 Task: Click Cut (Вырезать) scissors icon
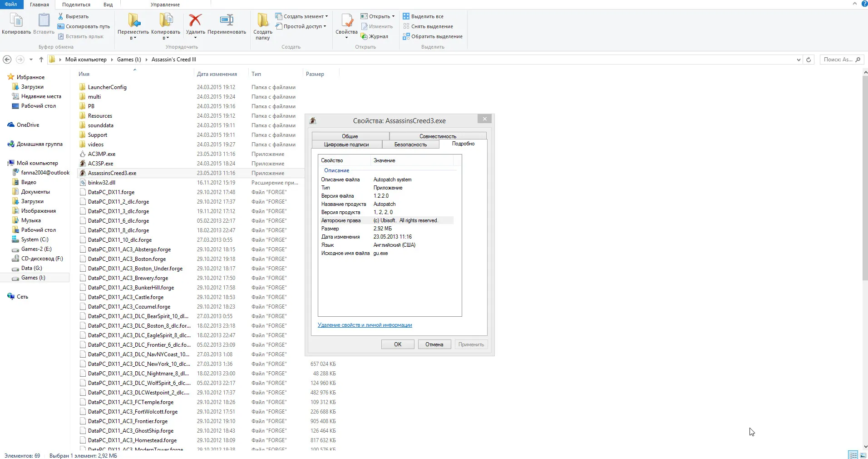[x=61, y=16]
